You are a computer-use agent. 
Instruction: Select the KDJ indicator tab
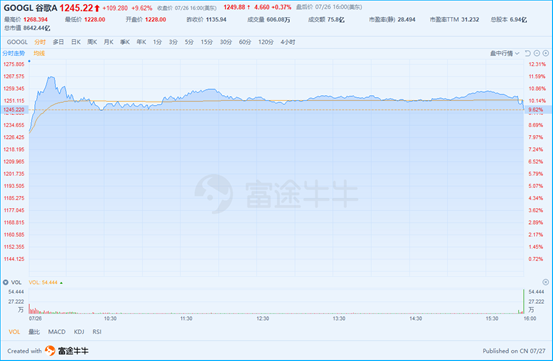(x=79, y=332)
